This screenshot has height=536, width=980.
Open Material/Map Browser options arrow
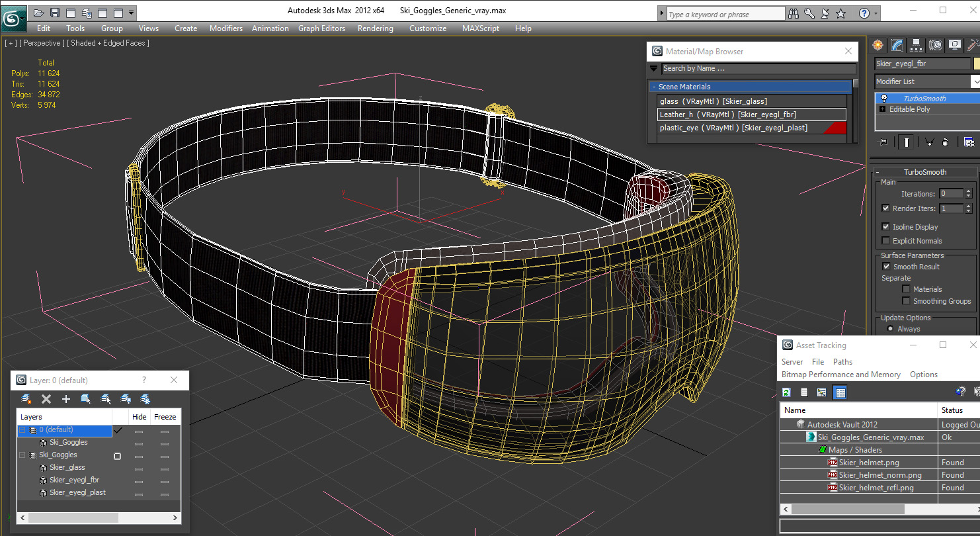coord(654,68)
